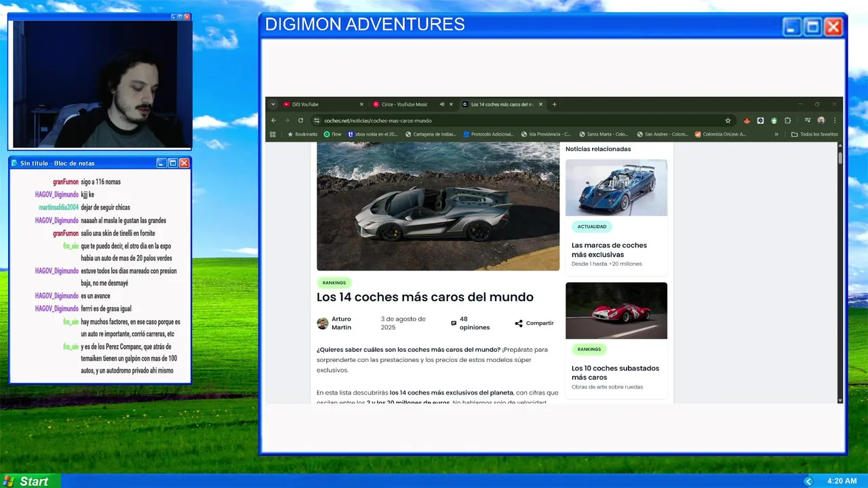Open the Bookmarks folder in bookmarks bar

(302, 134)
